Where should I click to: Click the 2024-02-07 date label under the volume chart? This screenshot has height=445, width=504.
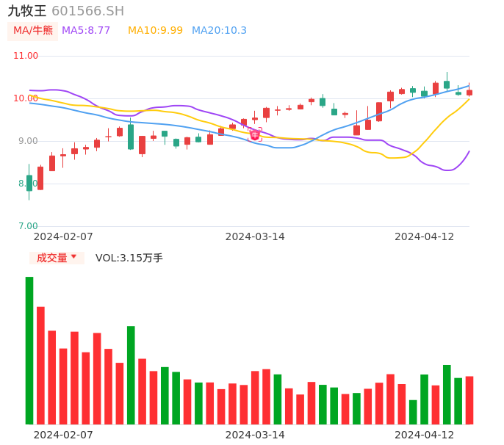tap(63, 435)
